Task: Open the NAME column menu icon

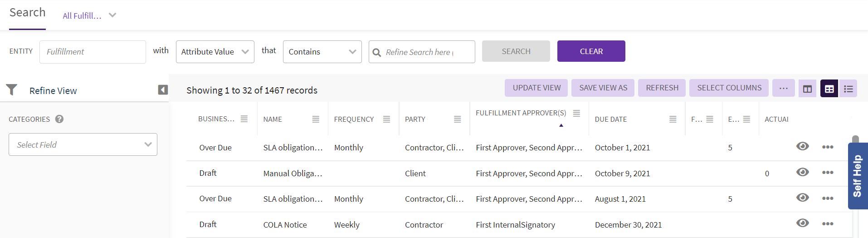Action: coord(316,119)
